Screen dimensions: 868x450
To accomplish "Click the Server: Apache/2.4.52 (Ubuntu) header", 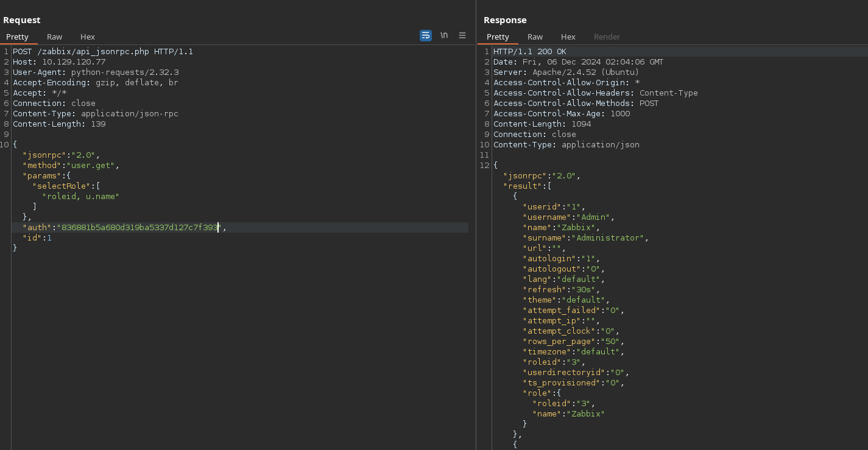I will (x=566, y=72).
